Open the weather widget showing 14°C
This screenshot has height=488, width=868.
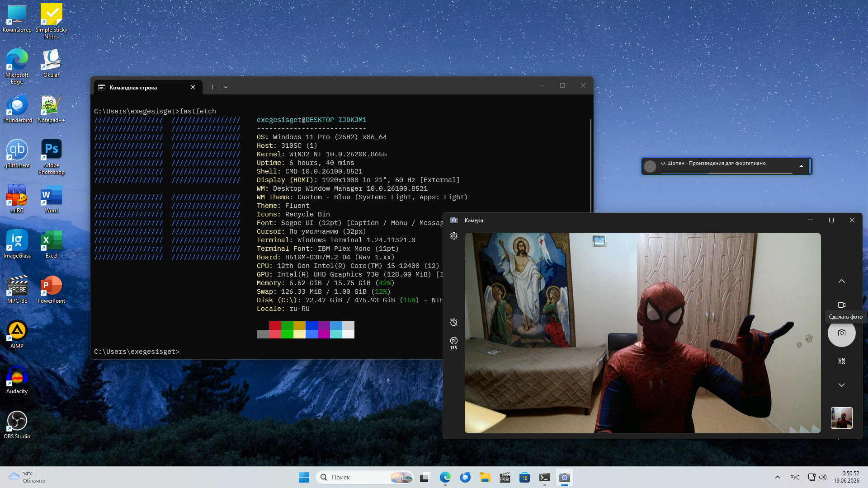(x=27, y=477)
